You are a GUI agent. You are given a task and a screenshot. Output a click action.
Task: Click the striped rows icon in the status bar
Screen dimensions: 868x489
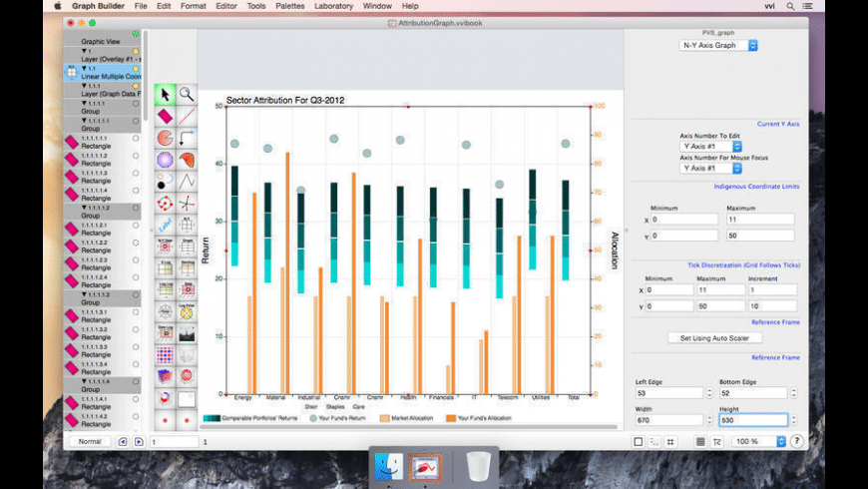(700, 441)
